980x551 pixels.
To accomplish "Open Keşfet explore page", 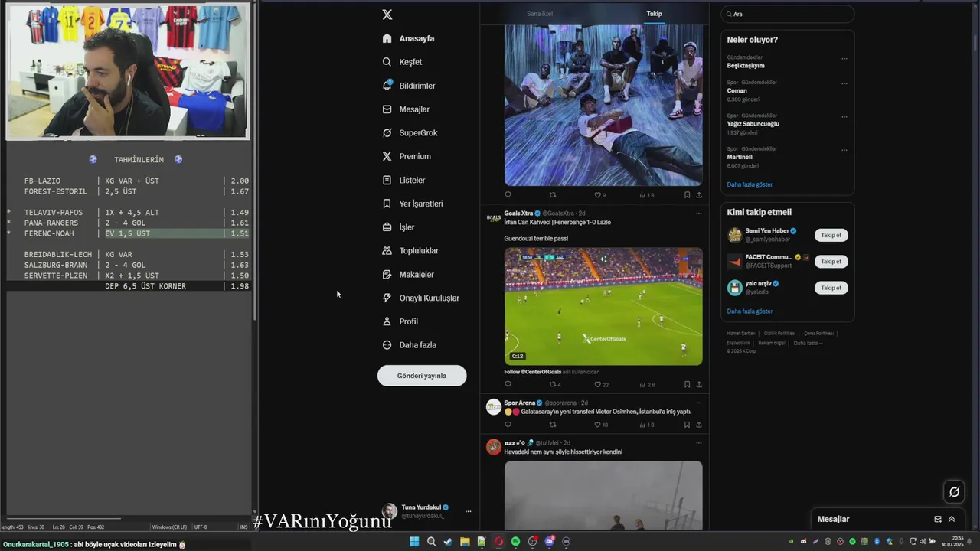I will [x=402, y=62].
